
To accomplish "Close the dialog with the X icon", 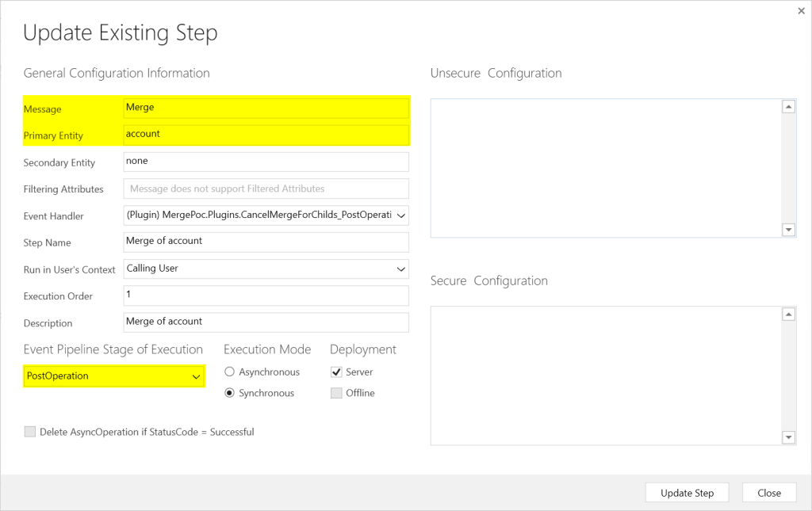I will tap(800, 11).
